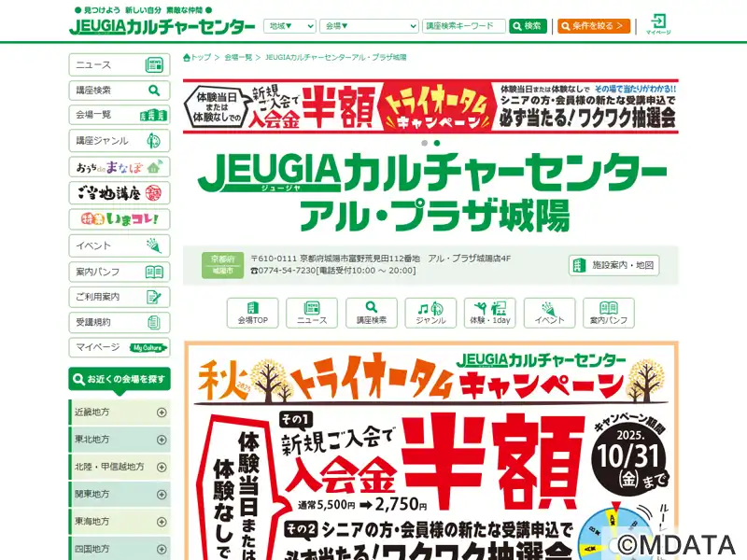
Task: Click the JEUGIA アル・プラザ城陽 venue title
Action: [x=432, y=192]
